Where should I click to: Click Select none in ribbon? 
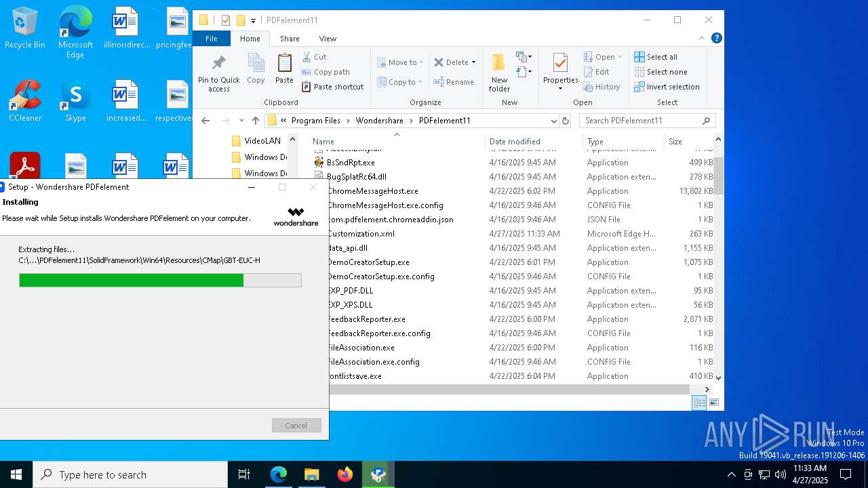(x=660, y=72)
